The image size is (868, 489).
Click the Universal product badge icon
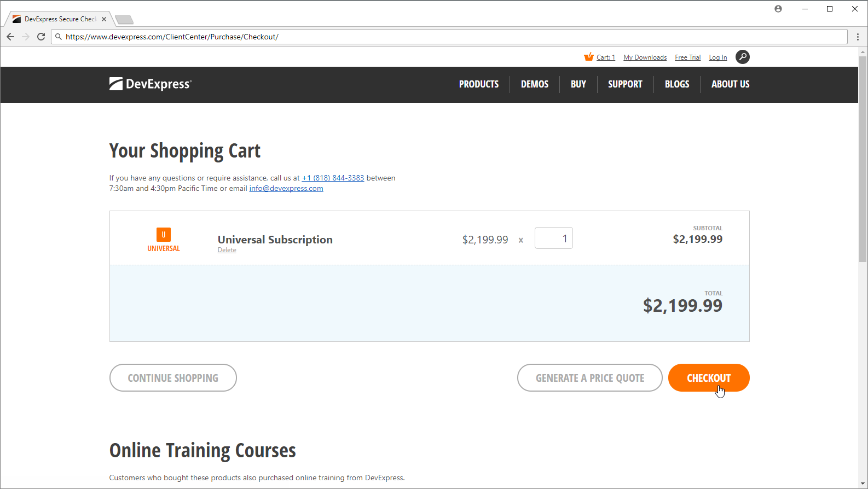tap(164, 235)
